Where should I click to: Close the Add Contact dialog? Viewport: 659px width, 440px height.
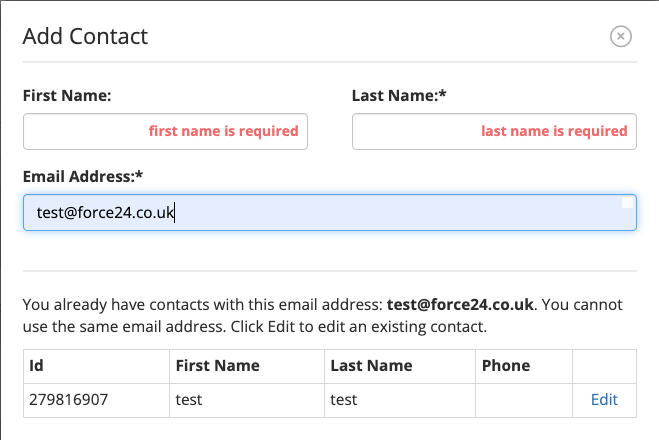[620, 37]
